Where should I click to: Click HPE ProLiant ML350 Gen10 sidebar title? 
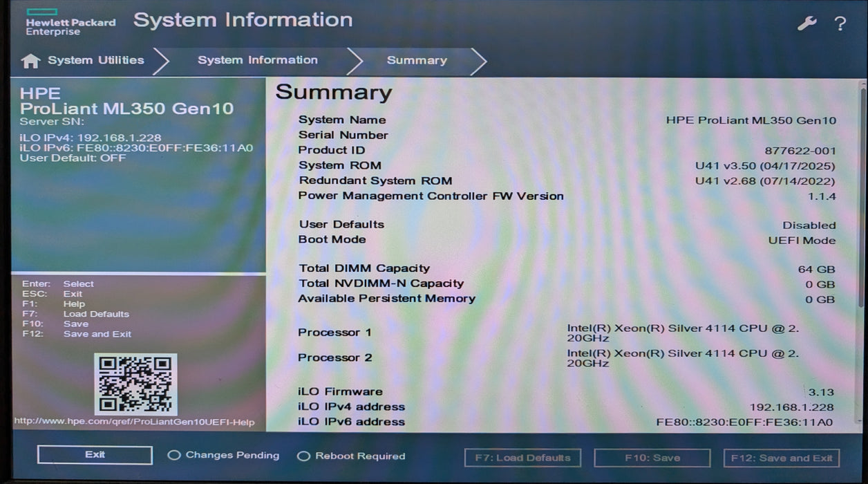[x=126, y=101]
